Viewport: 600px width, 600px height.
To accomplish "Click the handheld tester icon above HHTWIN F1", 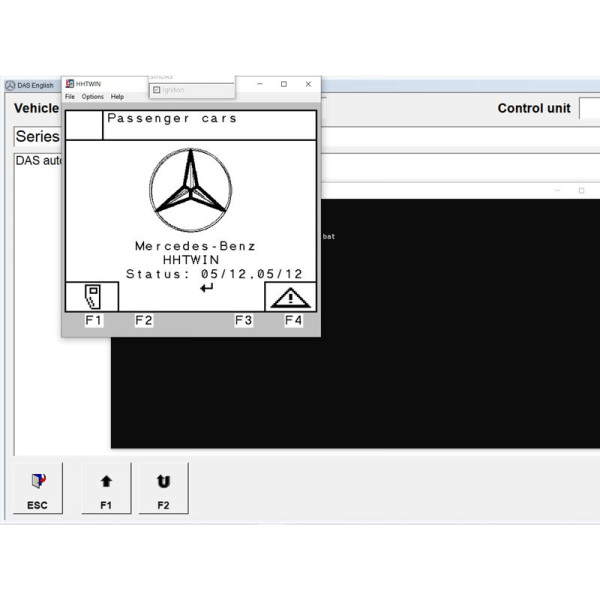I will (x=92, y=297).
